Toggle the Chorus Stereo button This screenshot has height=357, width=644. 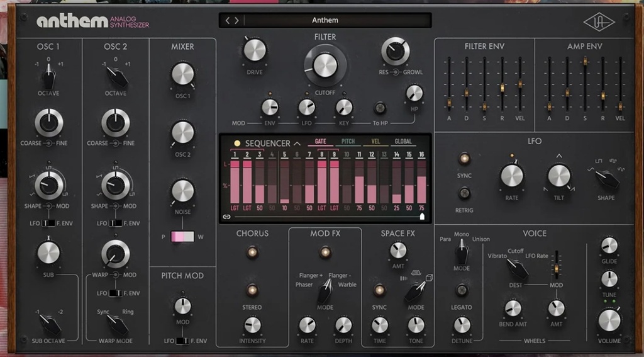click(x=252, y=290)
